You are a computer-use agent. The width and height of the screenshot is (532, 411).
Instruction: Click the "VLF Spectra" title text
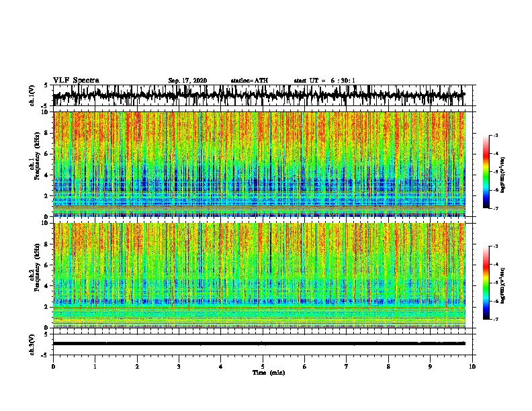click(76, 81)
